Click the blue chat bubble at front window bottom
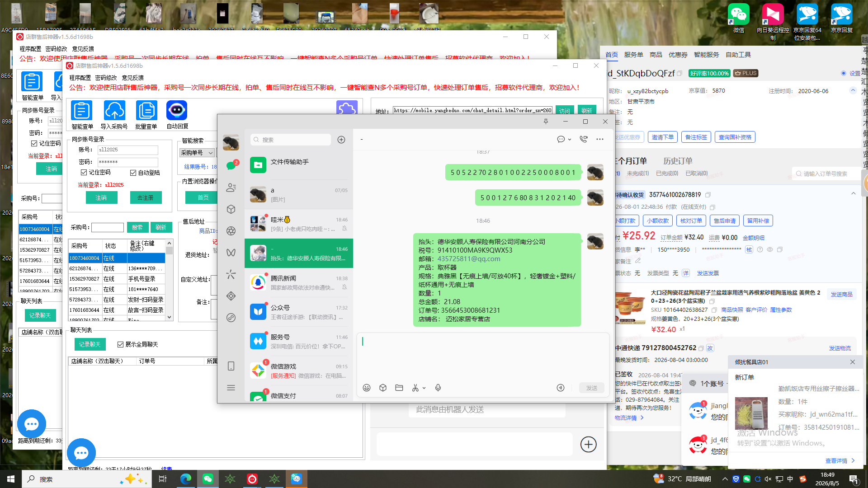The width and height of the screenshot is (868, 488). click(x=81, y=453)
